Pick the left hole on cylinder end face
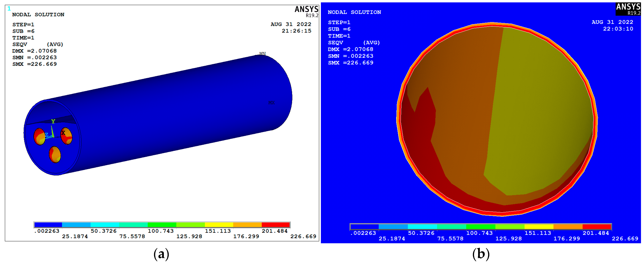The height and width of the screenshot is (264, 644). pyautogui.click(x=40, y=137)
